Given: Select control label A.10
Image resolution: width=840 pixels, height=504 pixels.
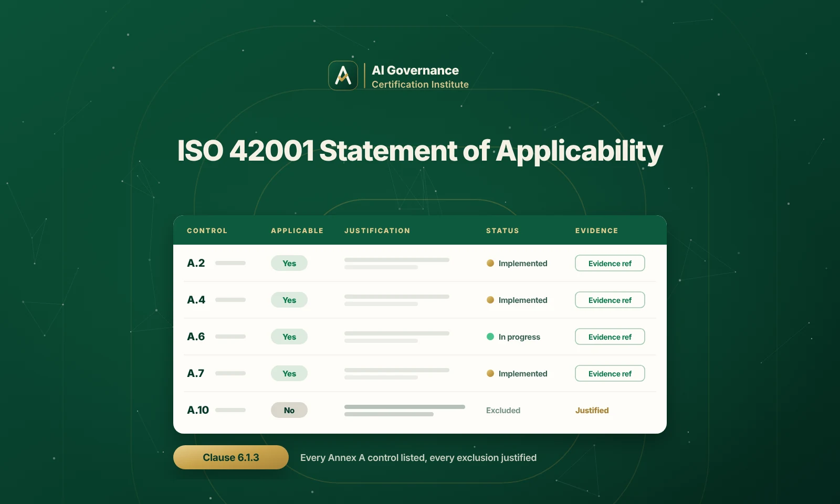Looking at the screenshot, I should (x=198, y=410).
